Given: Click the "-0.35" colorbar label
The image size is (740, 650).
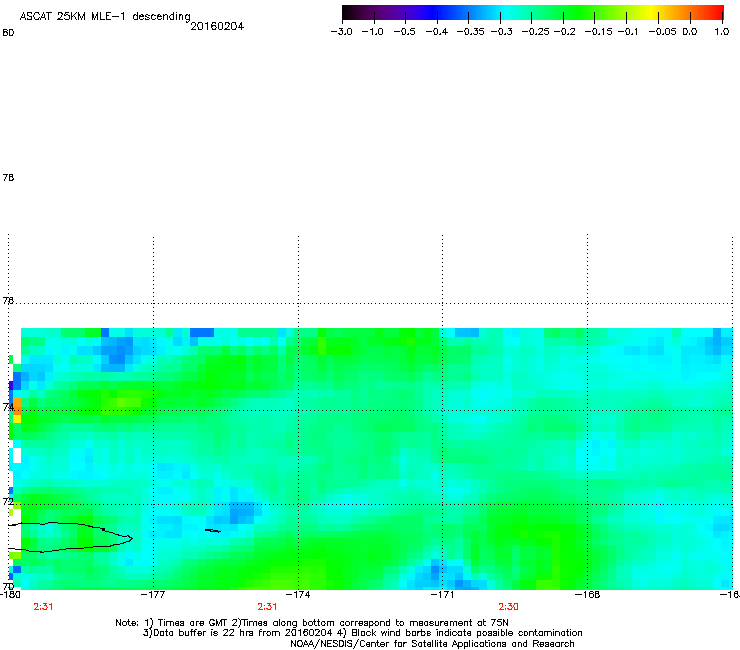Looking at the screenshot, I should (471, 32).
